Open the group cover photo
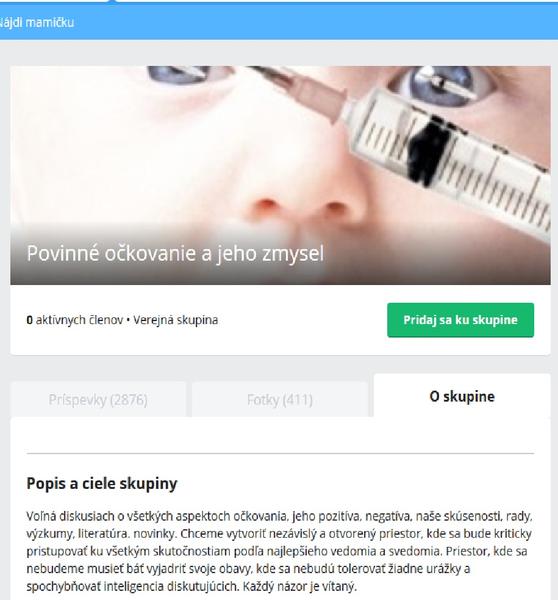Viewport: 558px width, 600px height. point(281,175)
